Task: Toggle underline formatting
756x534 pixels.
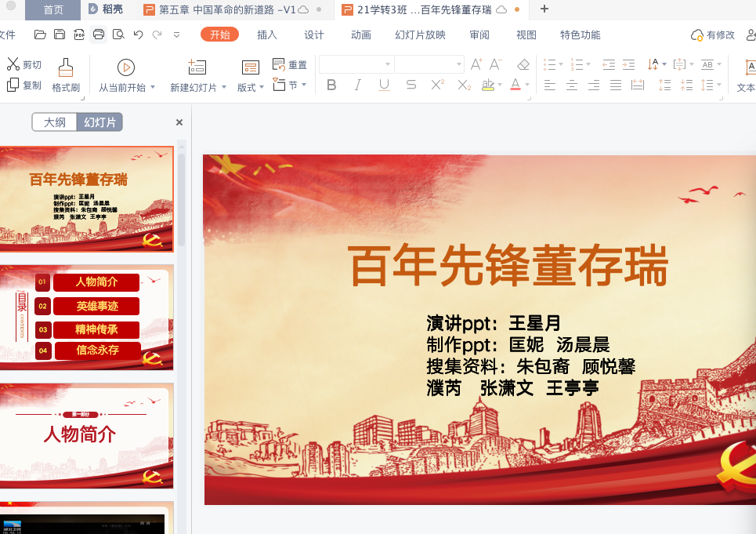Action: tap(384, 85)
